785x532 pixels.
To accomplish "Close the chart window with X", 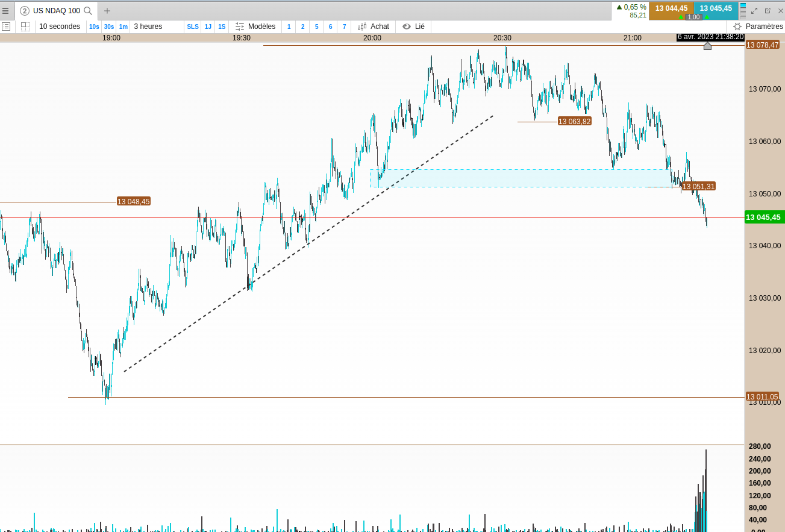I will coord(781,11).
